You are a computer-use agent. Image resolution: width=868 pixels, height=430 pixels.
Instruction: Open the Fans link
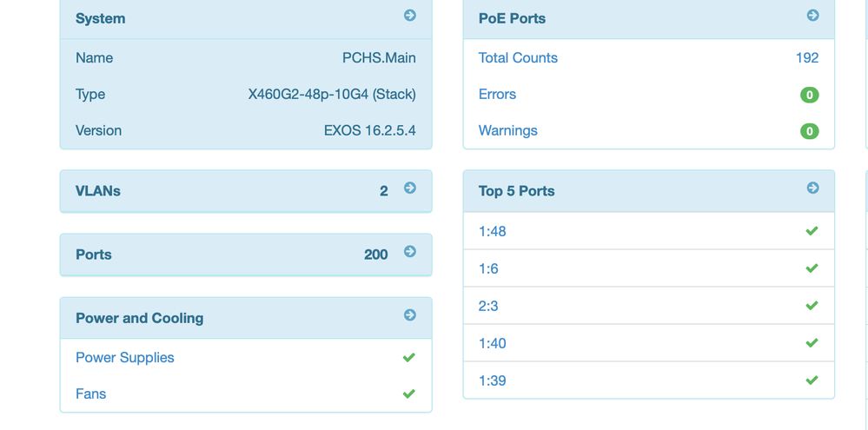point(90,394)
